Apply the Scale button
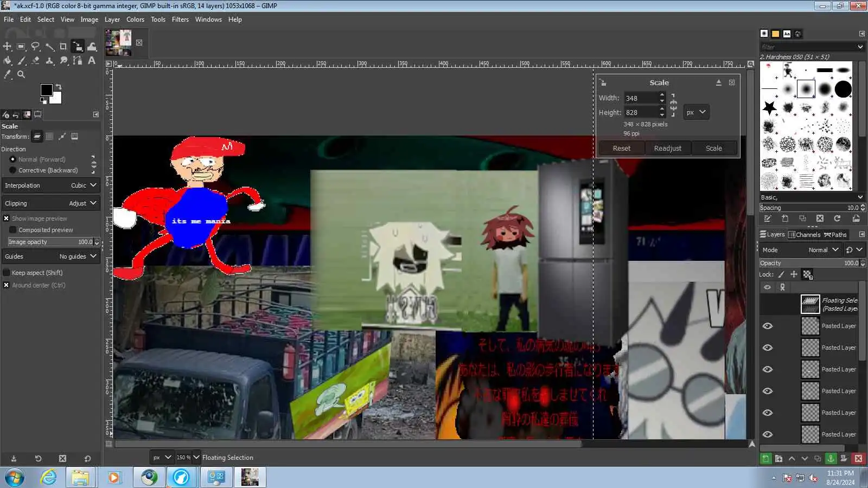The width and height of the screenshot is (868, 488). (714, 149)
